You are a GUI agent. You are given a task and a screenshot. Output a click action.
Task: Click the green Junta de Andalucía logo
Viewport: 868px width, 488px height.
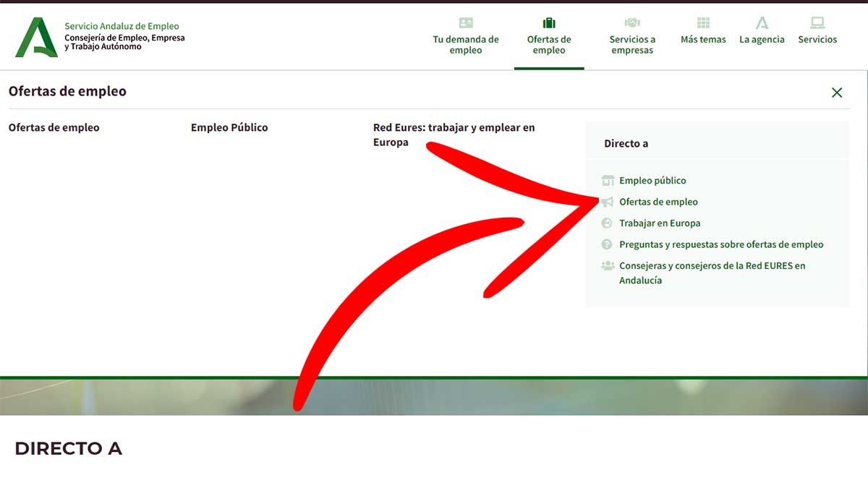click(36, 38)
